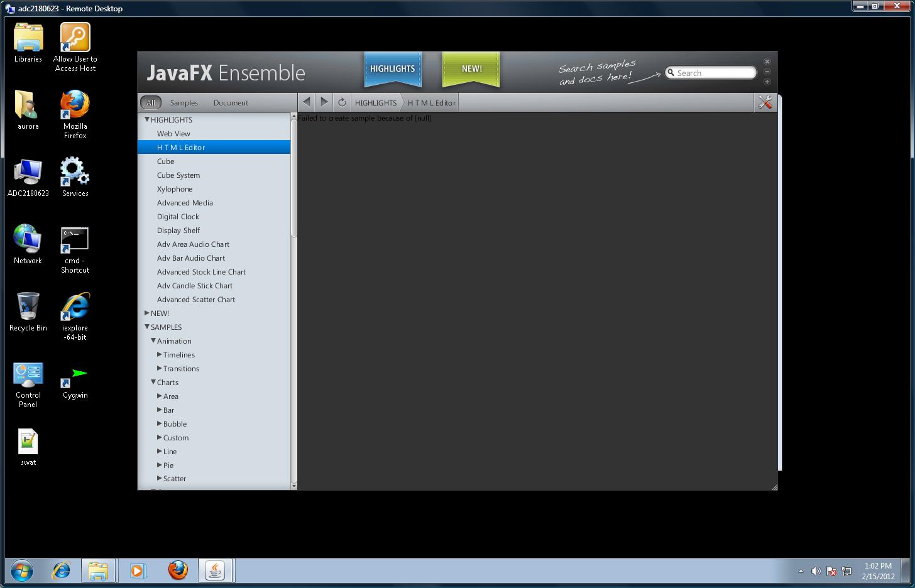Select Web View sample in list
The width and height of the screenshot is (915, 588).
[173, 134]
